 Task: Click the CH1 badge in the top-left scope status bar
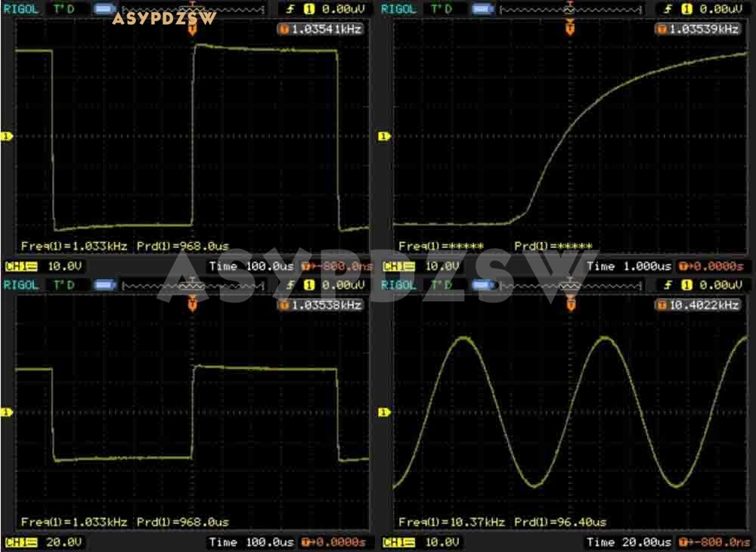[21, 267]
